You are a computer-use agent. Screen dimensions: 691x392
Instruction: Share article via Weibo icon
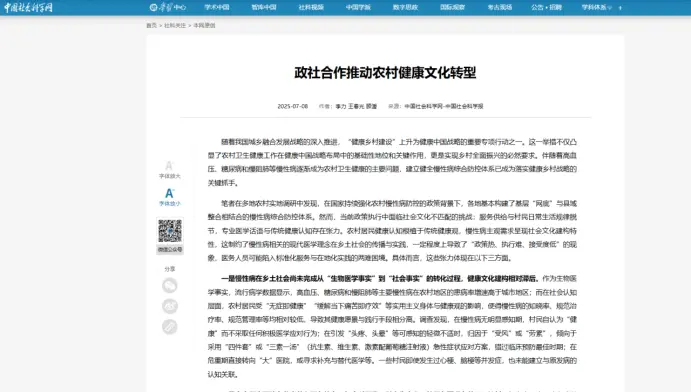[x=170, y=306]
